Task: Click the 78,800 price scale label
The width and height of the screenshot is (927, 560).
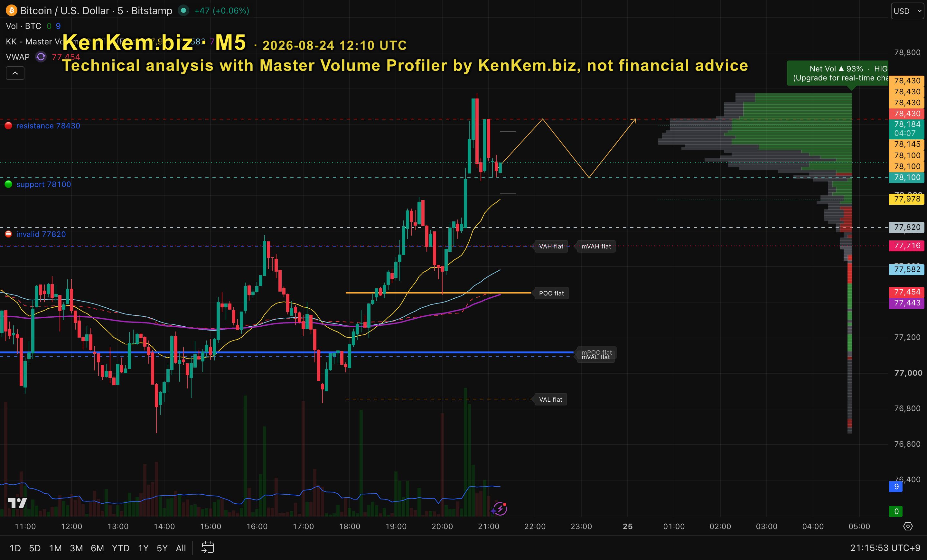Action: click(x=907, y=52)
